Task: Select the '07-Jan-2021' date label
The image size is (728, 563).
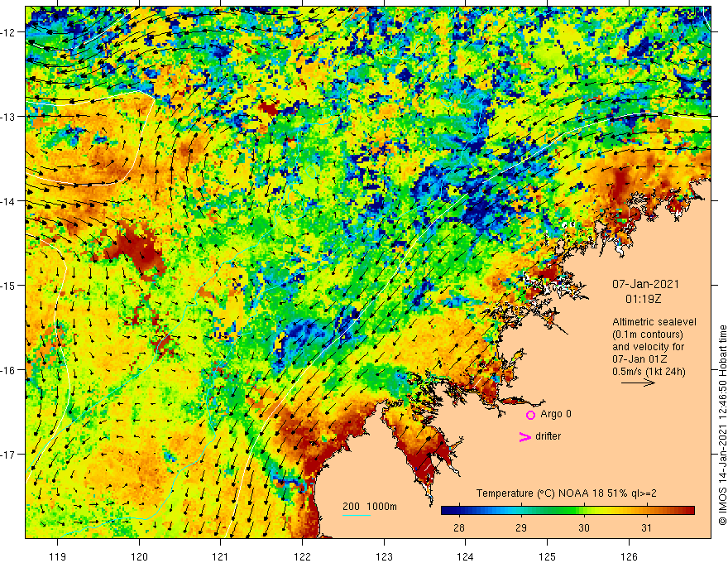Action: point(645,284)
